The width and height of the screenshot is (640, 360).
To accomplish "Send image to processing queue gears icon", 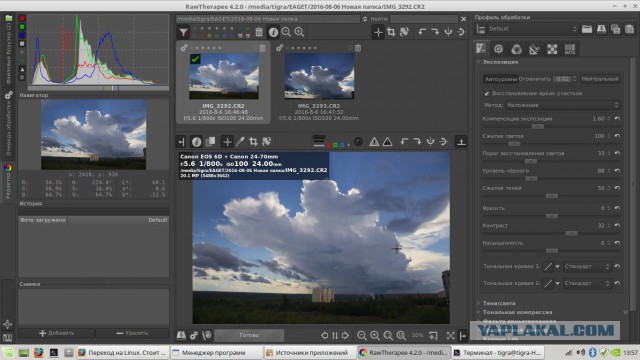I will coord(194,335).
